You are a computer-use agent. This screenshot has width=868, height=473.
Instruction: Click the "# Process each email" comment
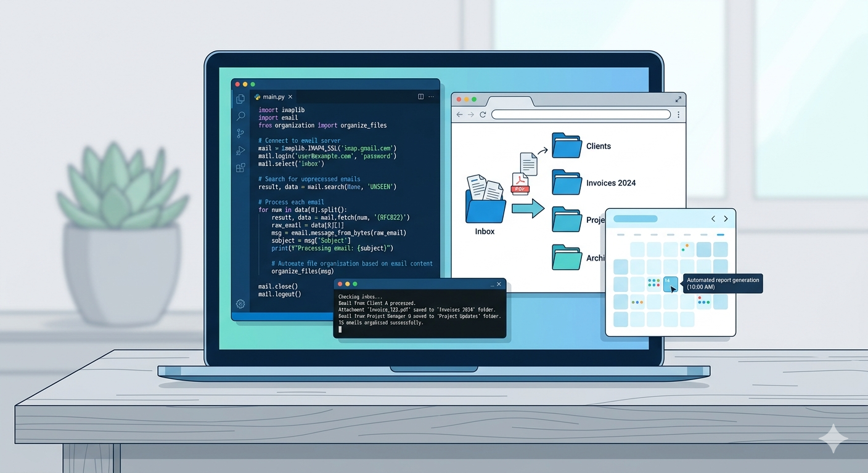[291, 202]
